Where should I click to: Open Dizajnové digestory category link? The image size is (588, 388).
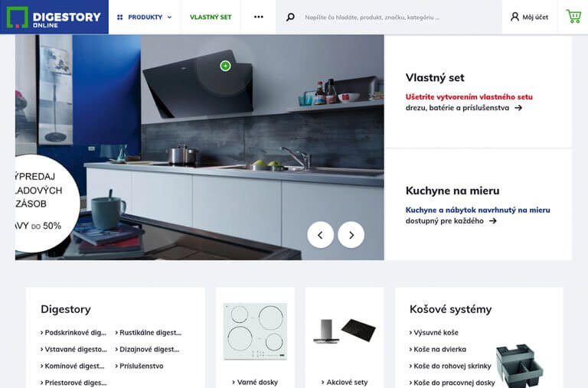click(x=147, y=350)
